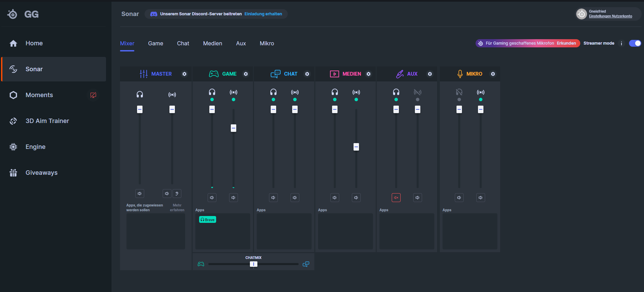The width and height of the screenshot is (644, 292).
Task: Mute the GAME headphone output
Action: pyautogui.click(x=212, y=198)
